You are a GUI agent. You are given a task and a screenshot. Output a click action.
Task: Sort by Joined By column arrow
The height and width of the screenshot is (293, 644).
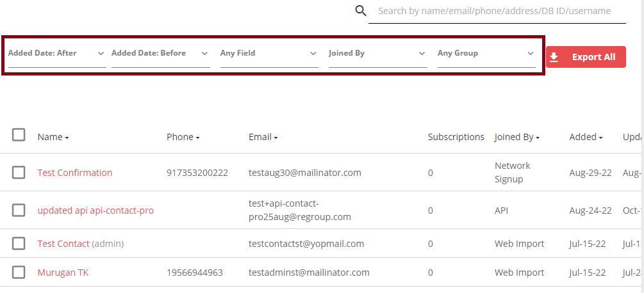point(538,138)
